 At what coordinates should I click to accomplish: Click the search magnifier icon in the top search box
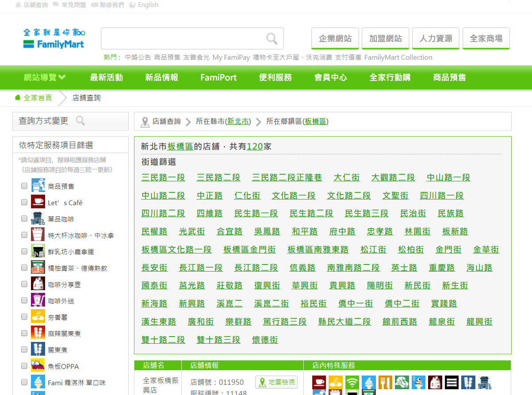coord(272,39)
